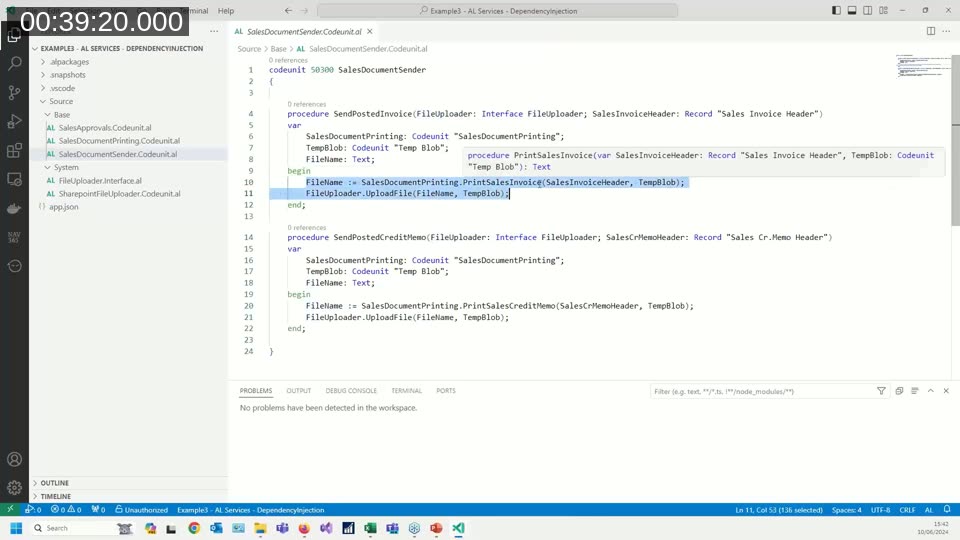Switch to the OUTPUT panel tab

[x=299, y=391]
